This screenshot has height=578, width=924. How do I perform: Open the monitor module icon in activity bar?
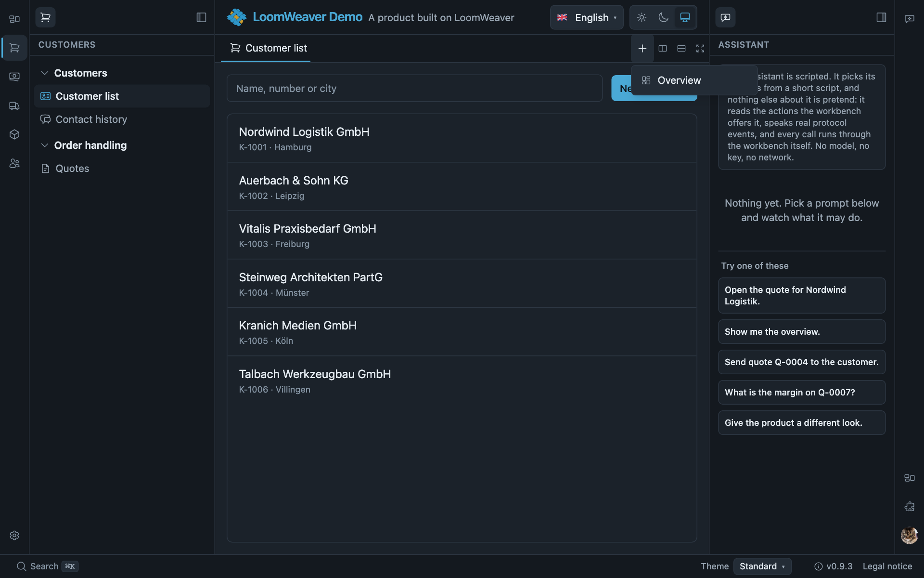click(x=14, y=77)
